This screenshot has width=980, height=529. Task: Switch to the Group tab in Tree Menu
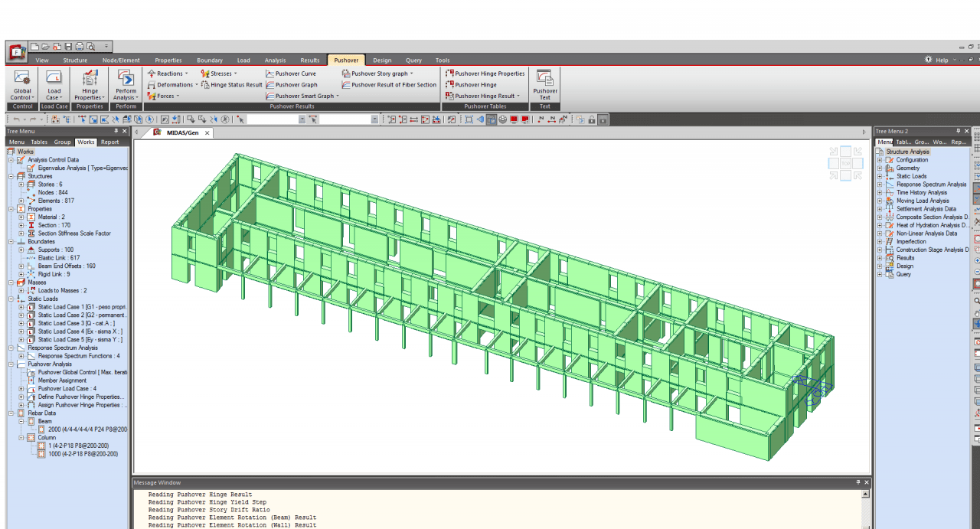(62, 142)
